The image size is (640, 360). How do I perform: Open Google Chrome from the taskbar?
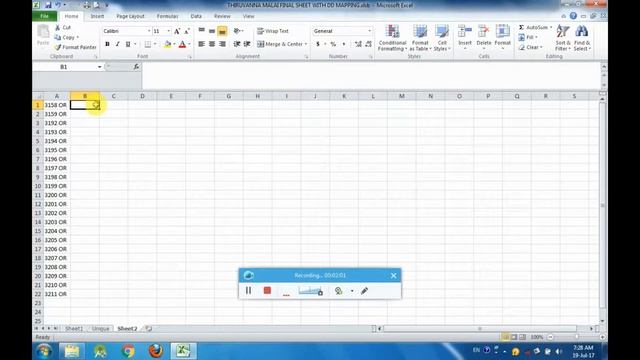[128, 351]
